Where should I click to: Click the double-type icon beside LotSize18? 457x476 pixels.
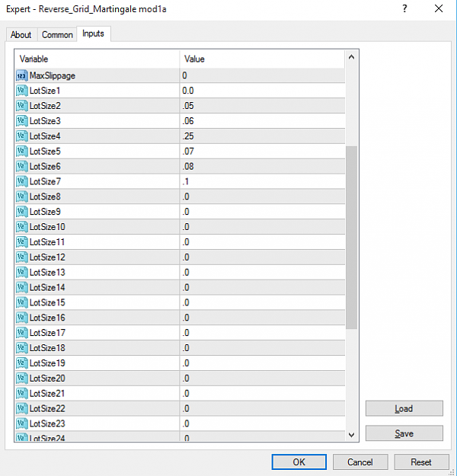pyautogui.click(x=21, y=348)
